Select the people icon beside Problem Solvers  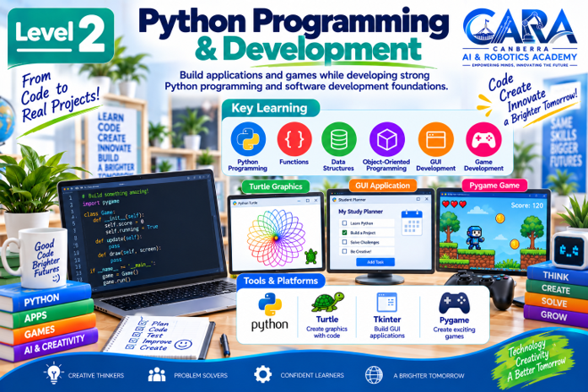coord(157,374)
